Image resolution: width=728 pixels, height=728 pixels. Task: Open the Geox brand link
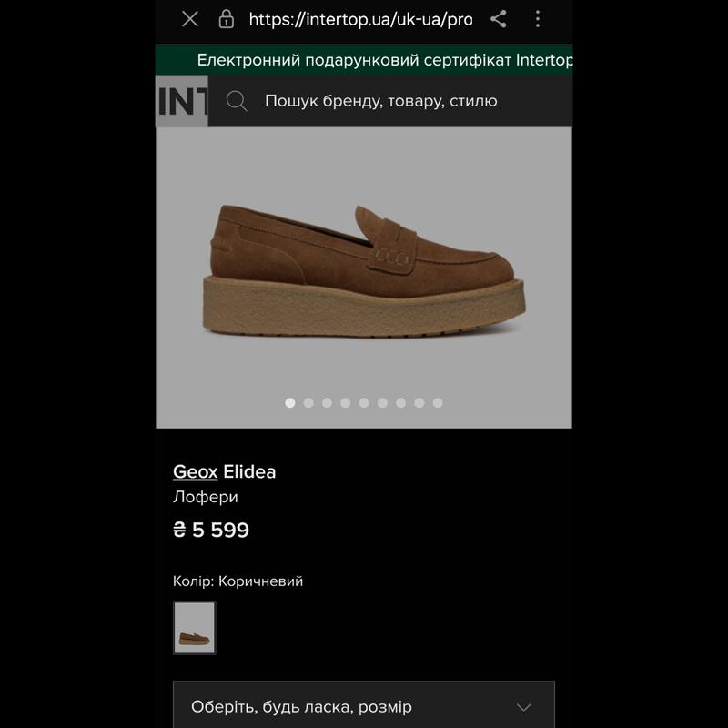pos(195,471)
